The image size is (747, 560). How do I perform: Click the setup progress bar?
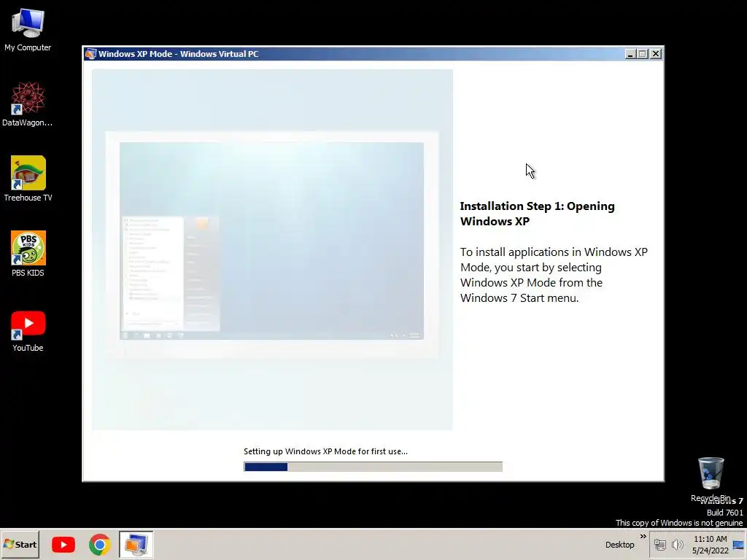tap(373, 467)
